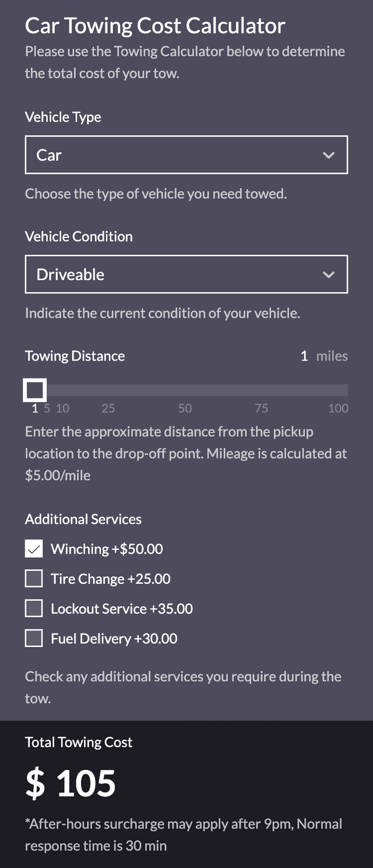The width and height of the screenshot is (373, 868).
Task: Tick the Fuel Delivery checkbox
Action: [x=34, y=639]
